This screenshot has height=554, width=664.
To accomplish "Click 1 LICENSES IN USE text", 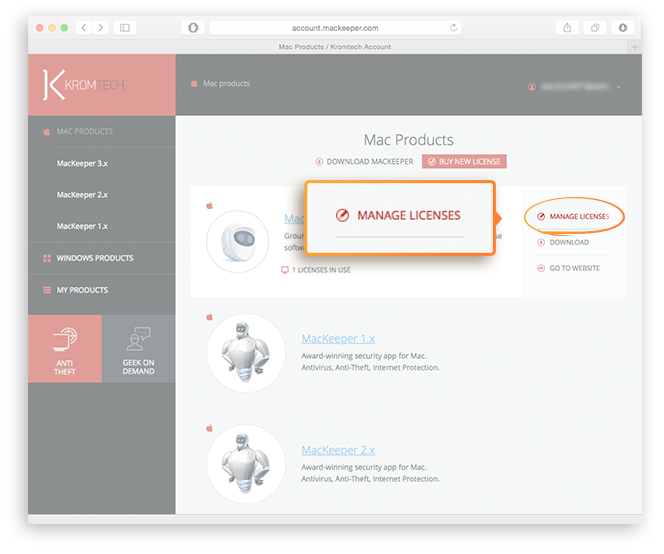I will pos(321,270).
